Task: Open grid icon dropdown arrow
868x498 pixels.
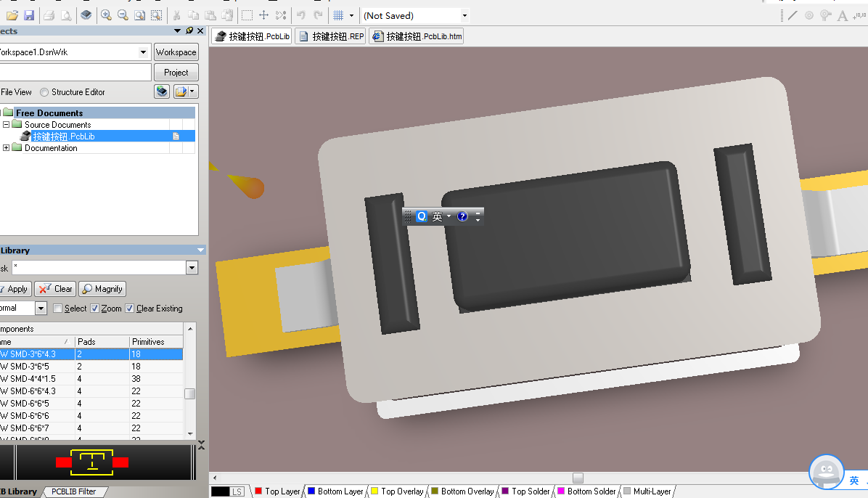Action: (351, 15)
